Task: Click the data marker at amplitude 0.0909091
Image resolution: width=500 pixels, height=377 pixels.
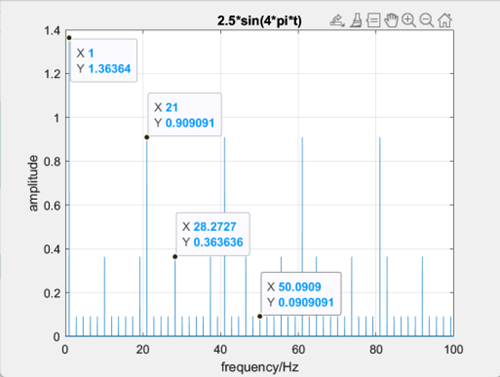Action: (x=260, y=316)
